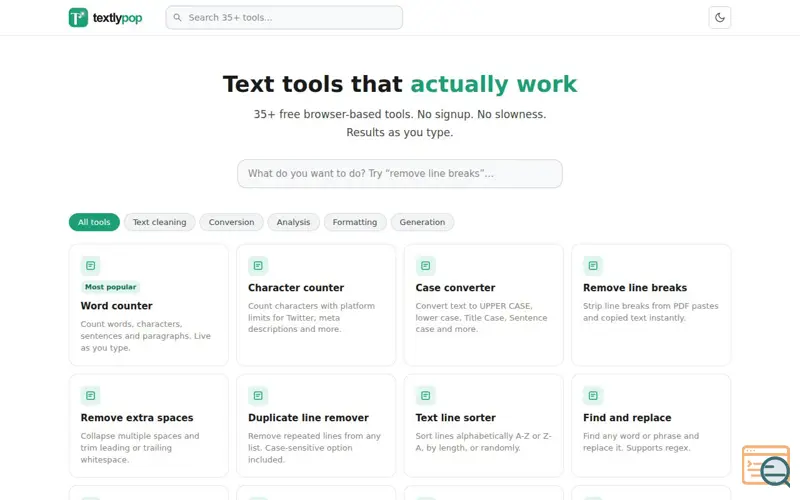Focus the Search 35+ tools field
The height and width of the screenshot is (500, 800).
tap(284, 17)
